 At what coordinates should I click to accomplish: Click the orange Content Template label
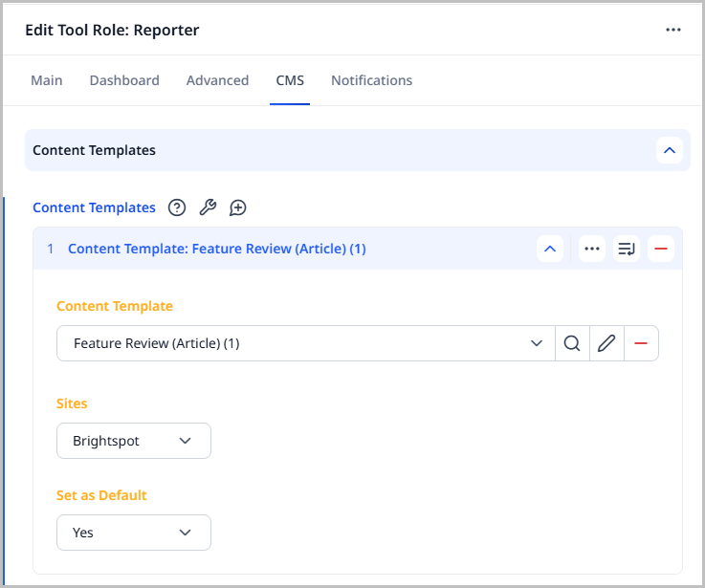115,306
